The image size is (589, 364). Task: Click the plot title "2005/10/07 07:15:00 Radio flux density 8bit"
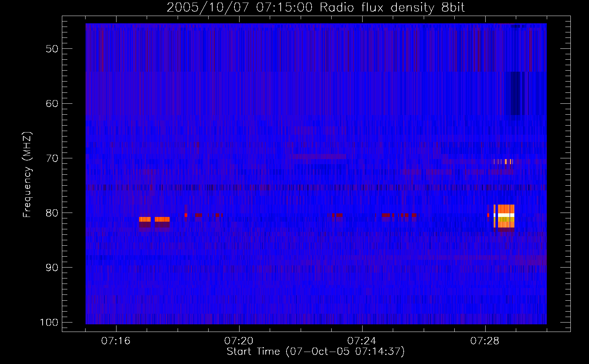coord(316,7)
